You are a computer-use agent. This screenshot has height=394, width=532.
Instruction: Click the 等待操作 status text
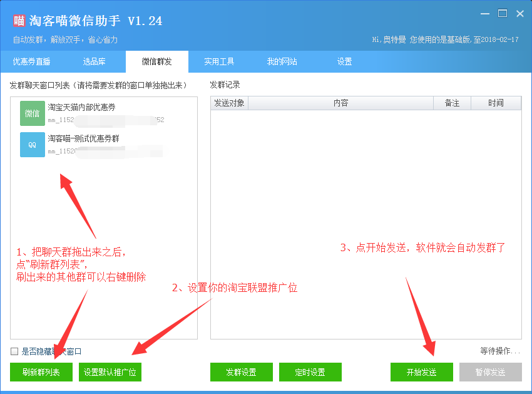click(500, 351)
